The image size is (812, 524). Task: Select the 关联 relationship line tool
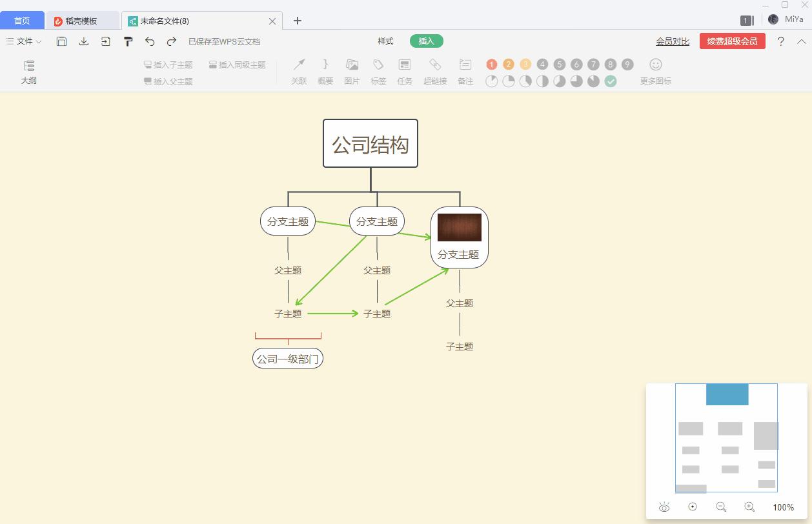(x=298, y=71)
